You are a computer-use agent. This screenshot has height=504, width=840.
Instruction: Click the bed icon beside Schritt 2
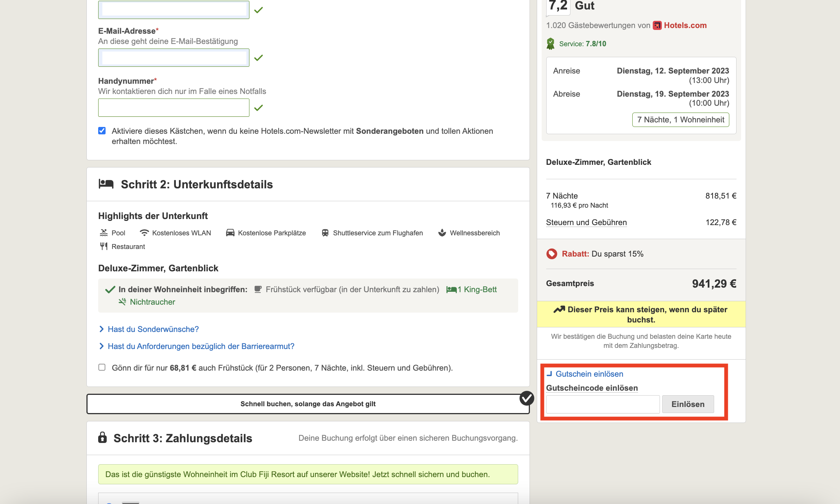(x=106, y=184)
